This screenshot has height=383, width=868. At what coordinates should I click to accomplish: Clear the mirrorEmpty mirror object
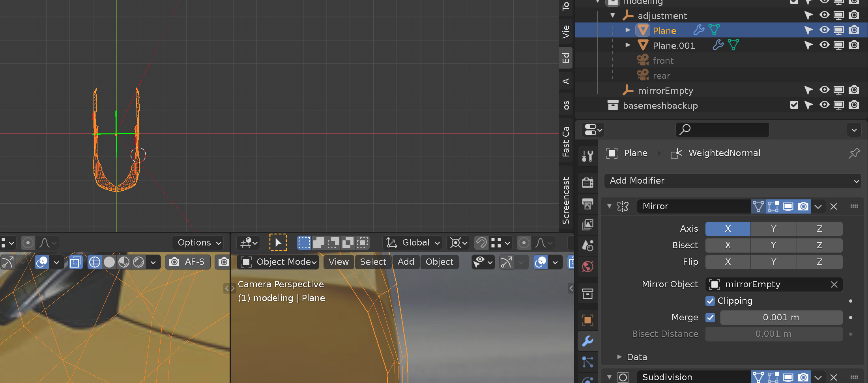click(x=834, y=284)
